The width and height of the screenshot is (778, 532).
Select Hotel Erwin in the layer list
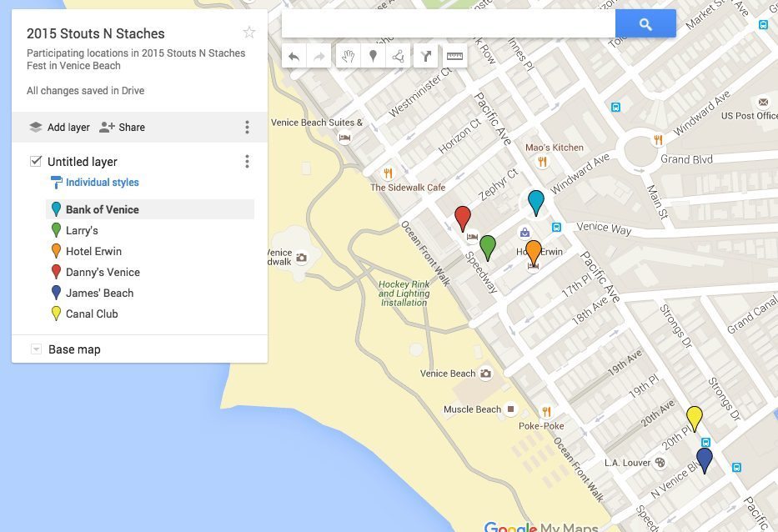[93, 251]
